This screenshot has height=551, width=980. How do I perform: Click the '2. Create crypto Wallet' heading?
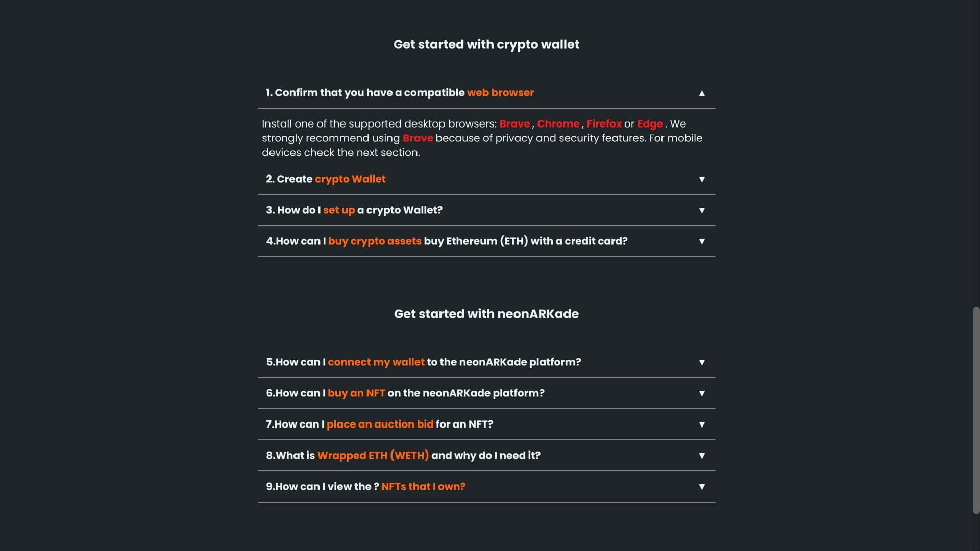pyautogui.click(x=326, y=179)
